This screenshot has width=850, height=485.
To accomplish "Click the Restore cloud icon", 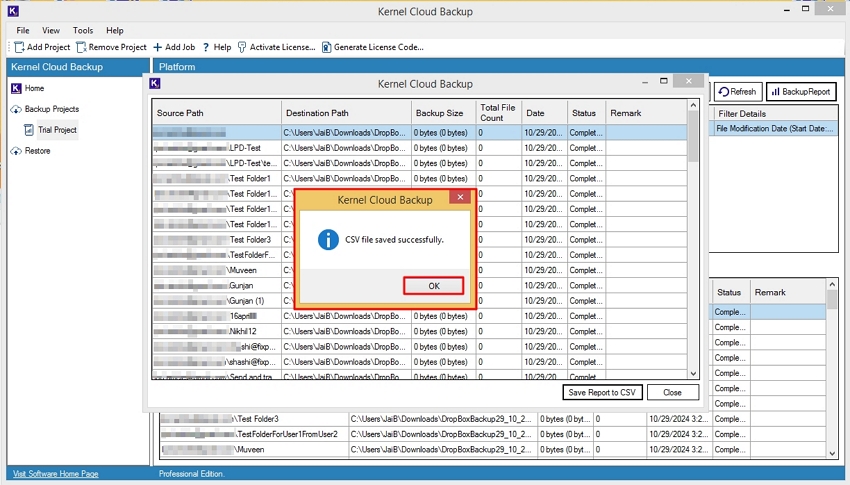I will [x=16, y=151].
